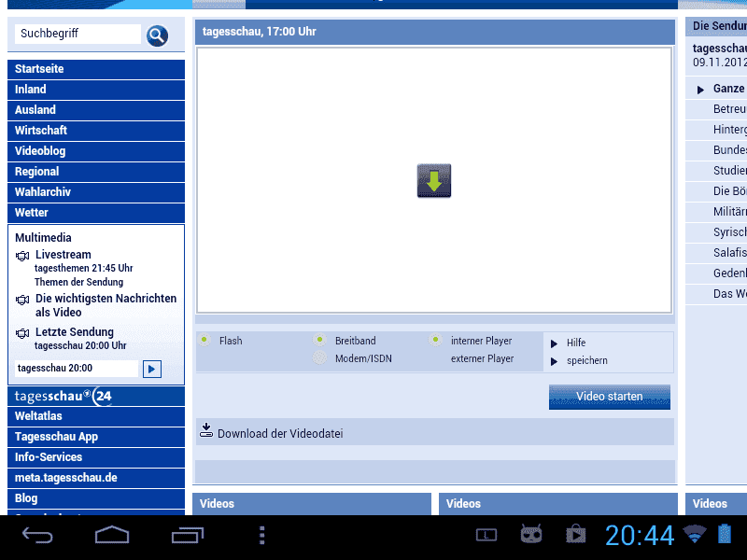This screenshot has height=560, width=747.
Task: Click the arrow beside Ganze in broadcast list
Action: pyautogui.click(x=700, y=90)
